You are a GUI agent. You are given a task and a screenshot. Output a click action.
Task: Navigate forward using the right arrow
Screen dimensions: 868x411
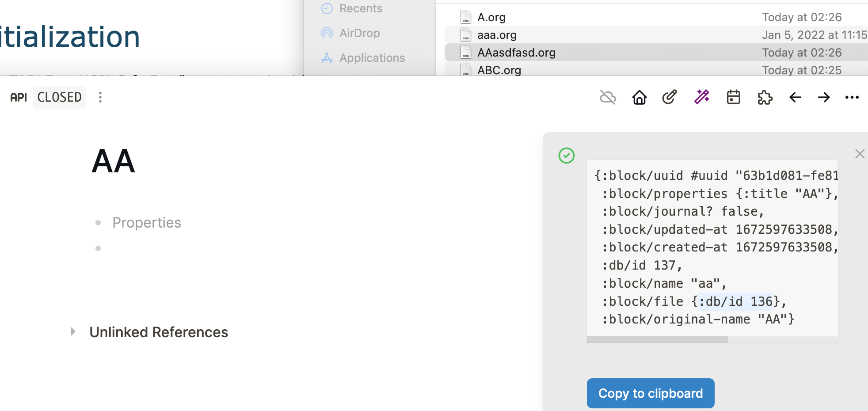tap(824, 97)
